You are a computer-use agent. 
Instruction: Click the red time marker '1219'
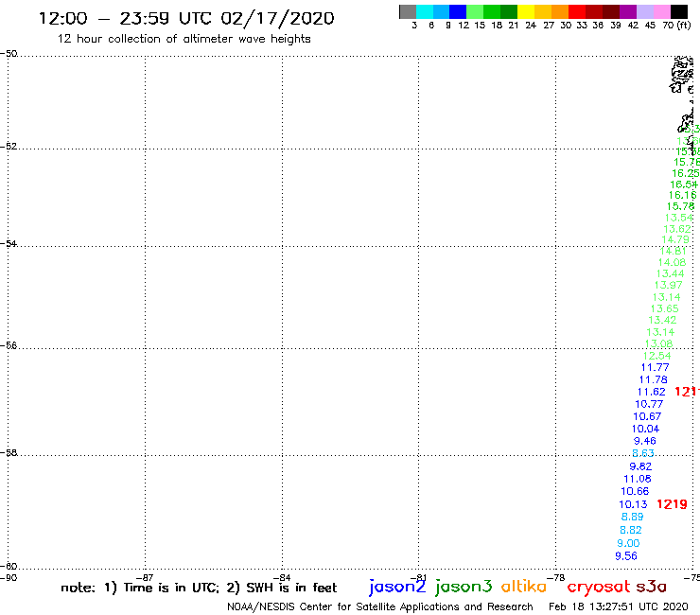click(672, 504)
